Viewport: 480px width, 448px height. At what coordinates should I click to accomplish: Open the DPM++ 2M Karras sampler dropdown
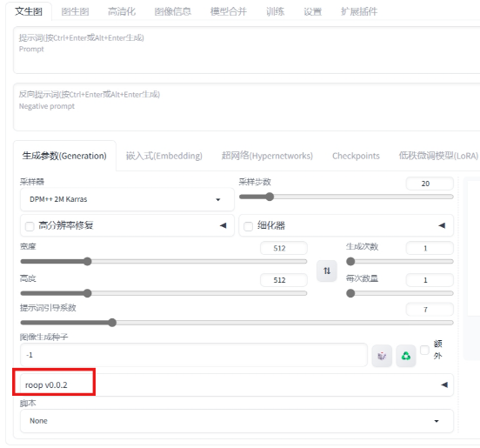pos(127,199)
